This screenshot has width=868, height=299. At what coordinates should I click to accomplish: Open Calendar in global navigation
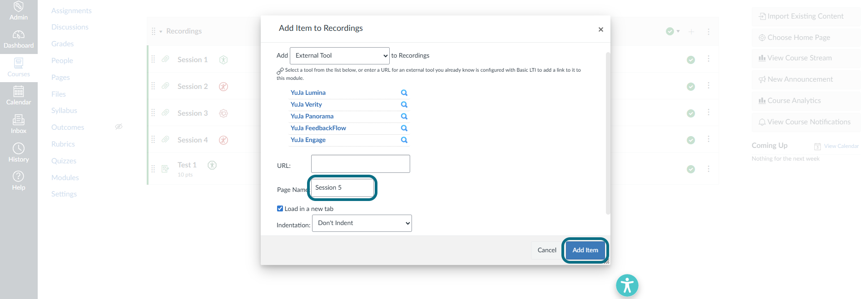tap(19, 96)
